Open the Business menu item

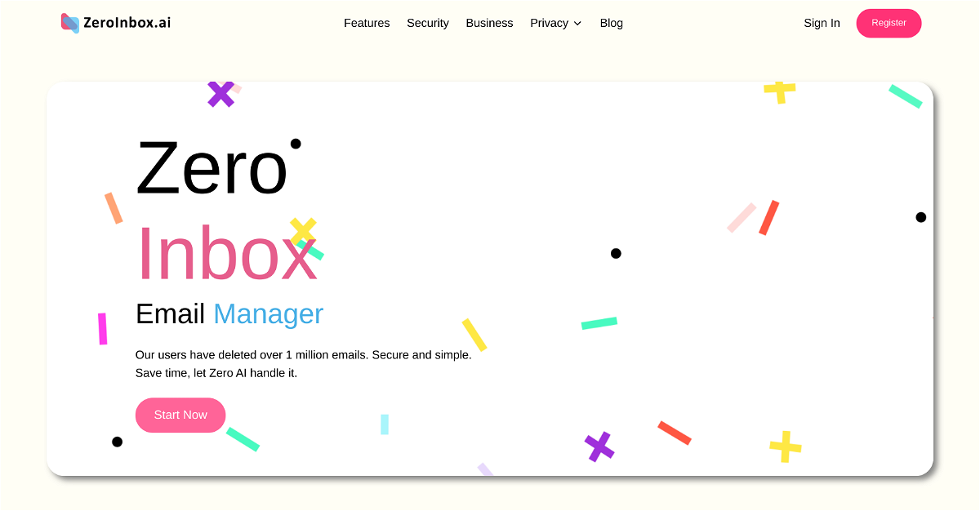point(489,23)
